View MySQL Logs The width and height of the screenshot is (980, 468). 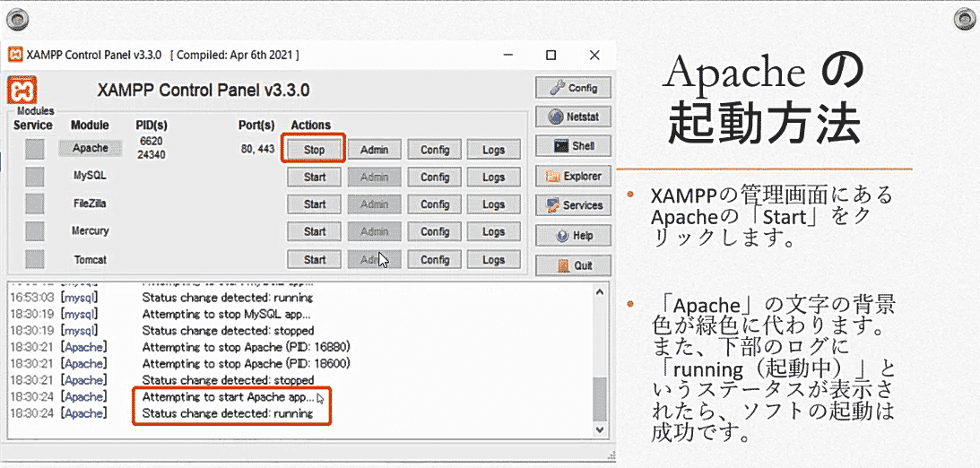[x=494, y=177]
